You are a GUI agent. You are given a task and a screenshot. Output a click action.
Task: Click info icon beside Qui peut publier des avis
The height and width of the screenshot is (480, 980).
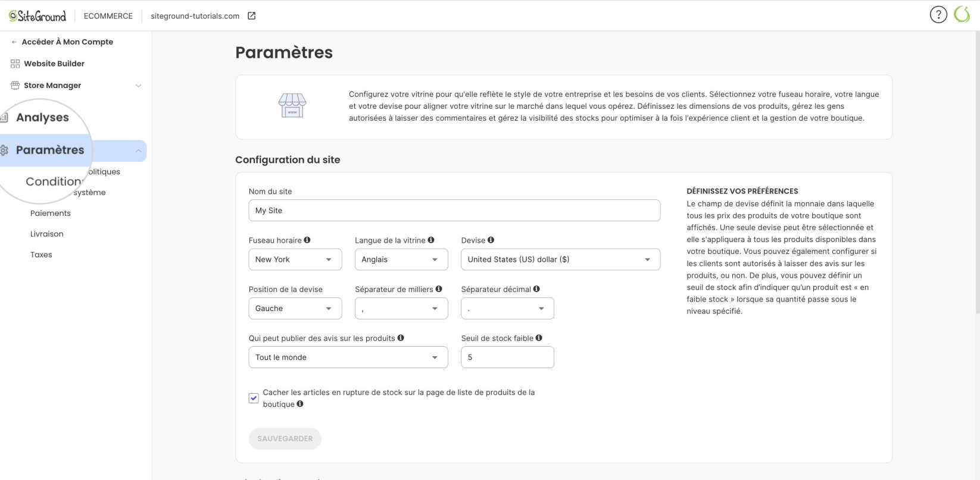point(401,338)
